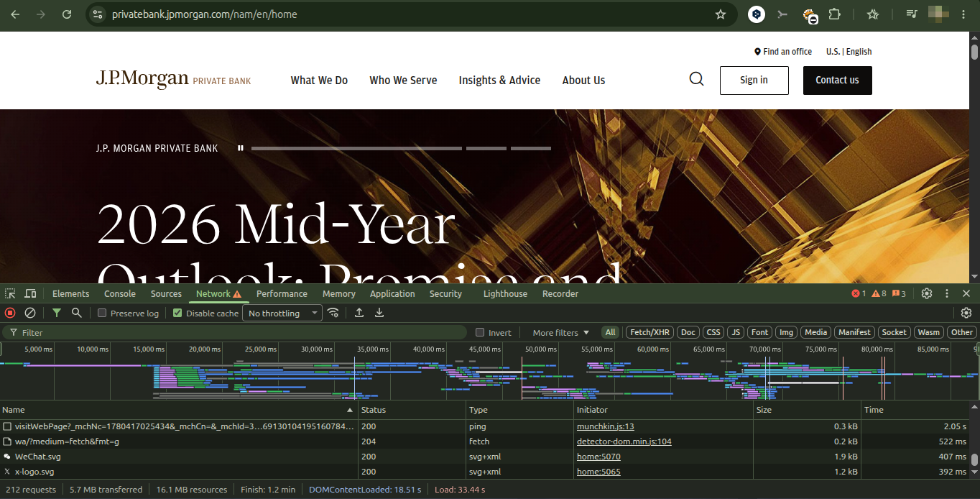Viewport: 980px width, 499px height.
Task: Go back with the browser back arrow
Action: coord(15,14)
